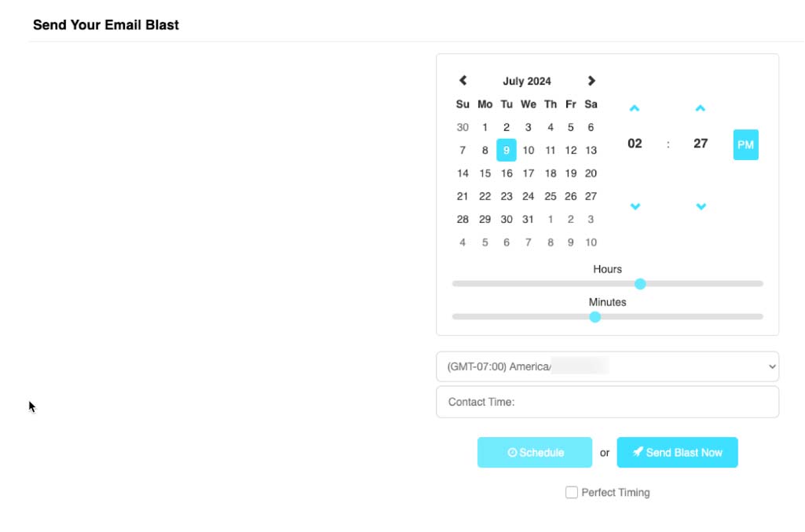Increase the hour with up arrow
805x532 pixels.
coord(635,108)
